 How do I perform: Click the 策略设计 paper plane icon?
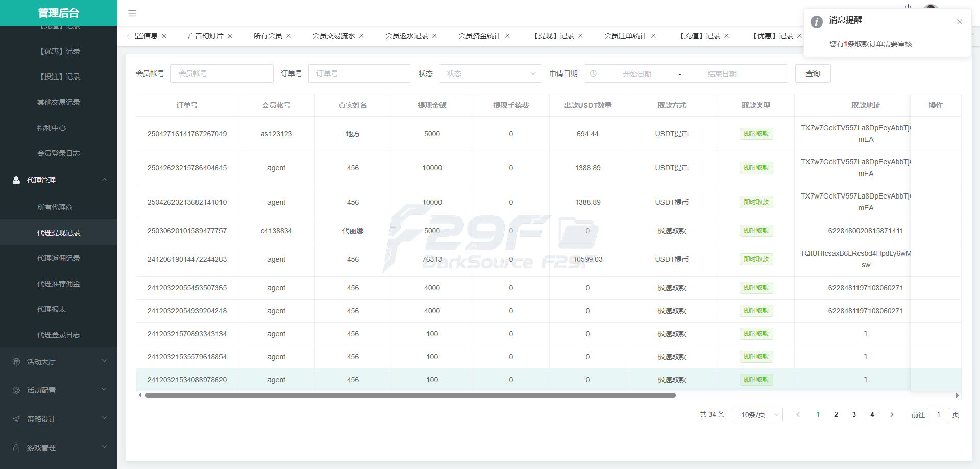coord(16,419)
